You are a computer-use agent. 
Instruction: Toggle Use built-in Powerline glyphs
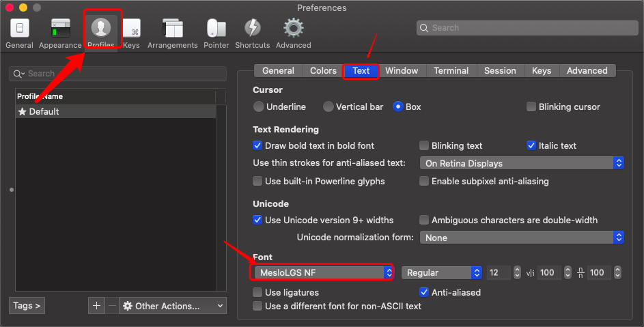tap(257, 182)
